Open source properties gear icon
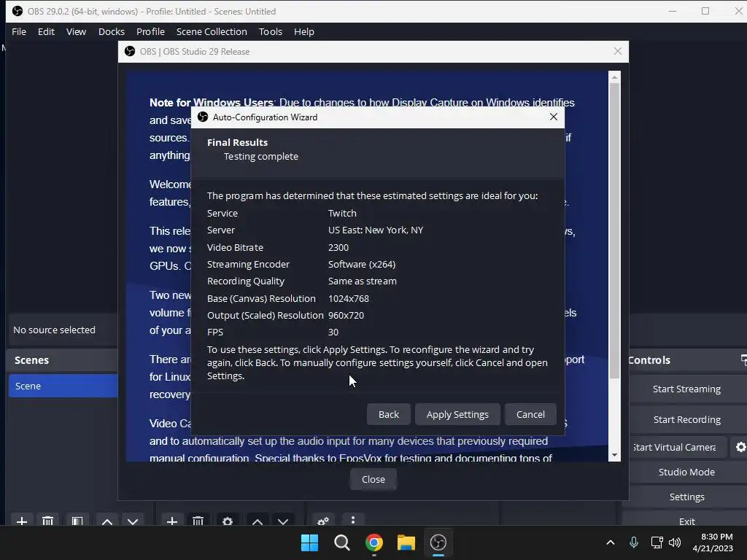Image resolution: width=747 pixels, height=560 pixels. 228,521
